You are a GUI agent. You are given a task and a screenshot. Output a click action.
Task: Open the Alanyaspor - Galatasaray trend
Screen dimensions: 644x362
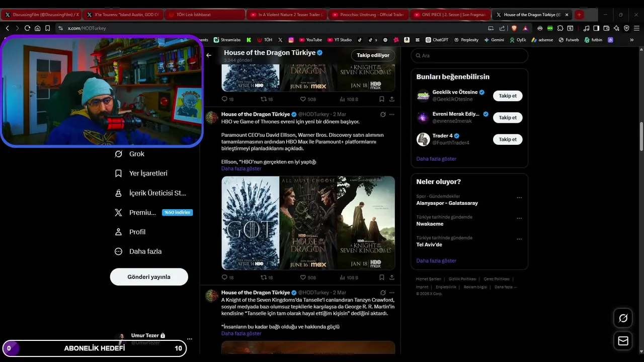(x=447, y=203)
